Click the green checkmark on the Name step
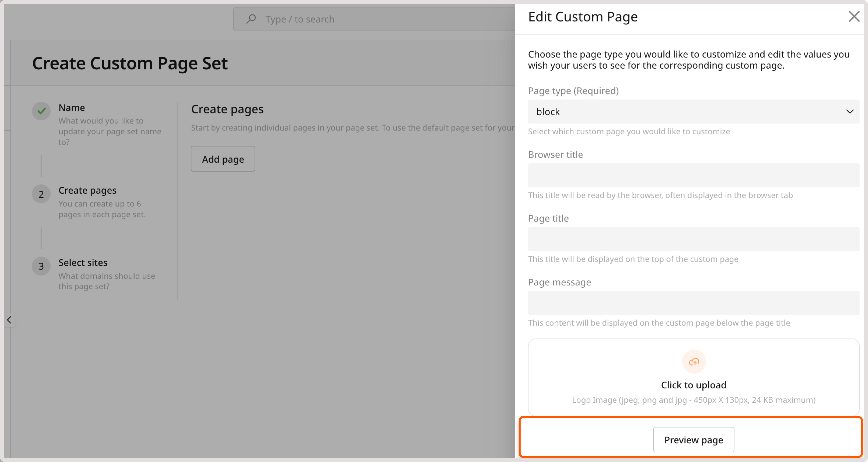 (x=41, y=110)
